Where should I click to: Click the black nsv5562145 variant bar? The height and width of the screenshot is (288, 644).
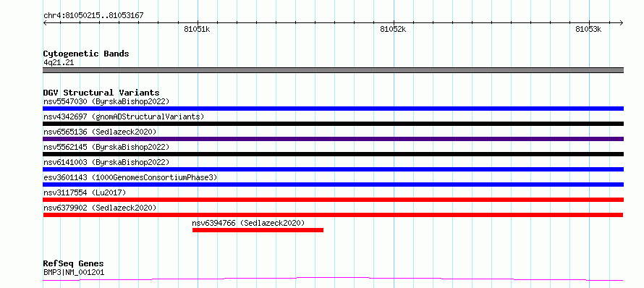click(333, 154)
